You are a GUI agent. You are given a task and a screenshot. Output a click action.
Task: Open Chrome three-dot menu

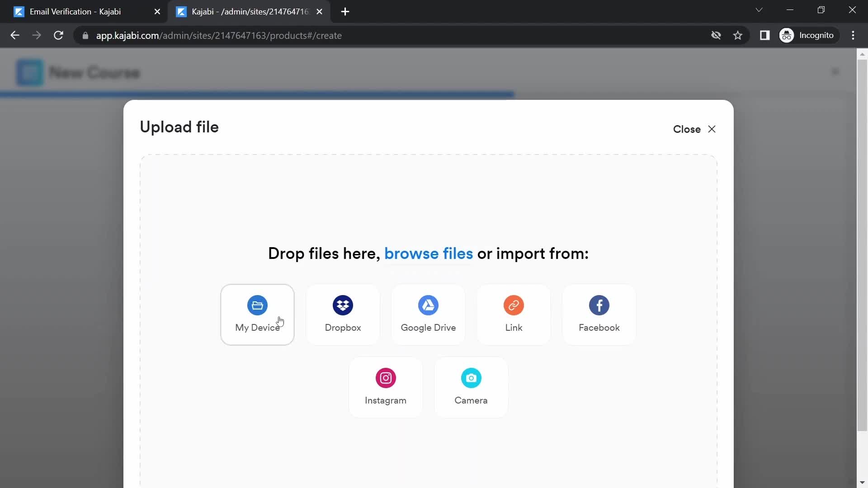click(x=853, y=35)
